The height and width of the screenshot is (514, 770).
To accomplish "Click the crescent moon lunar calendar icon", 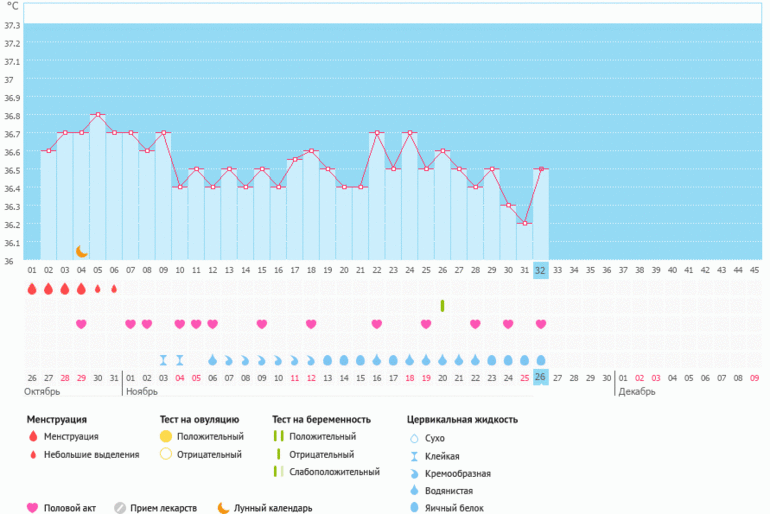I will click(x=82, y=251).
